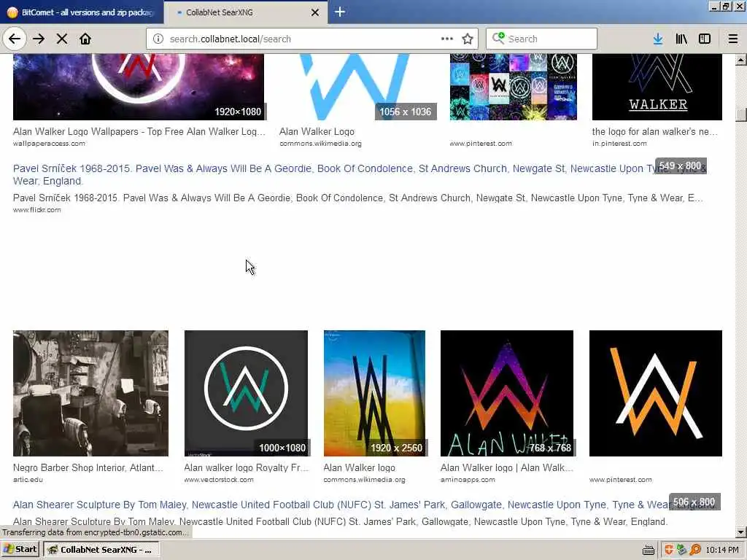
Task: Click the 10:14 PM clock
Action: [x=722, y=550]
